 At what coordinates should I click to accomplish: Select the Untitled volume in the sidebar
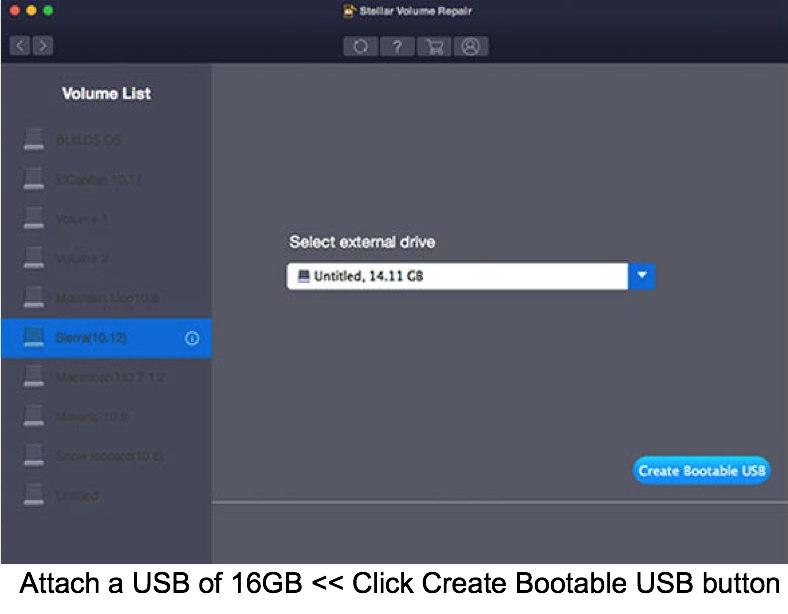pos(107,495)
